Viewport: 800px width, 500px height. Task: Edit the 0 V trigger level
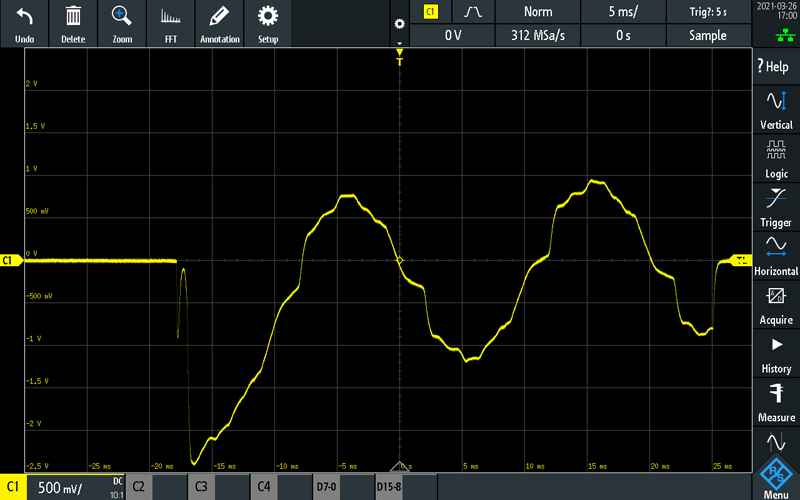click(x=453, y=35)
